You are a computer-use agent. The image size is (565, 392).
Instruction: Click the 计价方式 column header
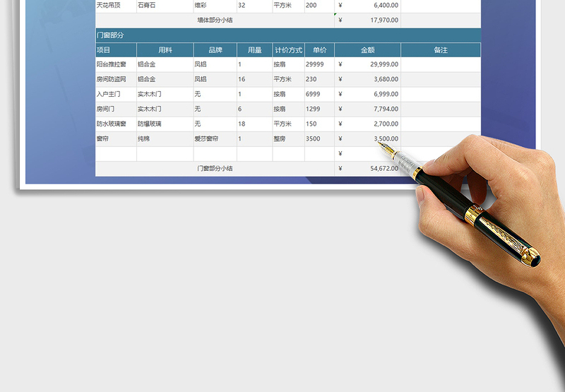pos(288,50)
